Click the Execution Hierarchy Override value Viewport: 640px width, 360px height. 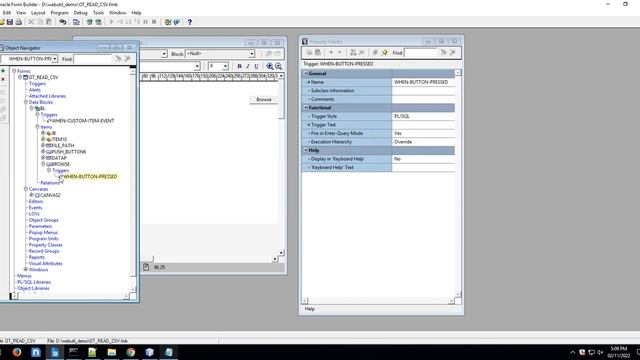pyautogui.click(x=423, y=142)
